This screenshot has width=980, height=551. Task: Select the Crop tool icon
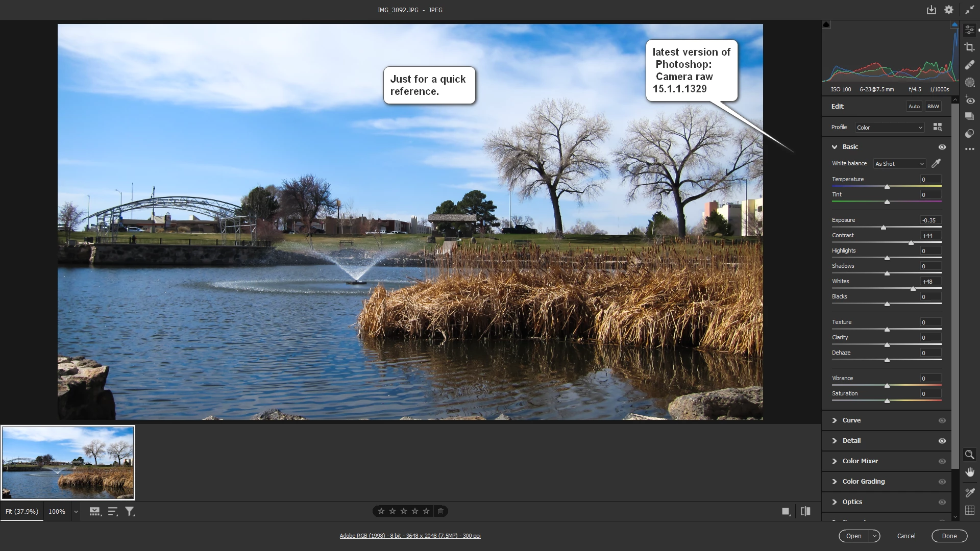pos(969,47)
